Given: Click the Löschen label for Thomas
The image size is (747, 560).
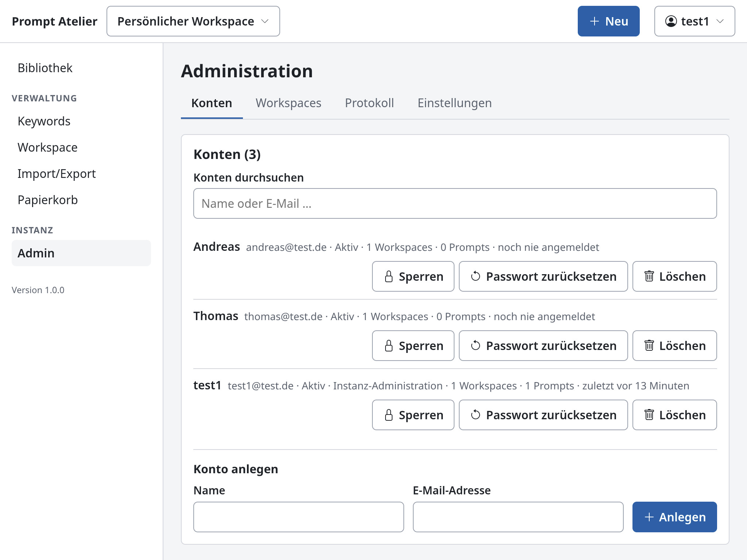Looking at the screenshot, I should click(682, 346).
